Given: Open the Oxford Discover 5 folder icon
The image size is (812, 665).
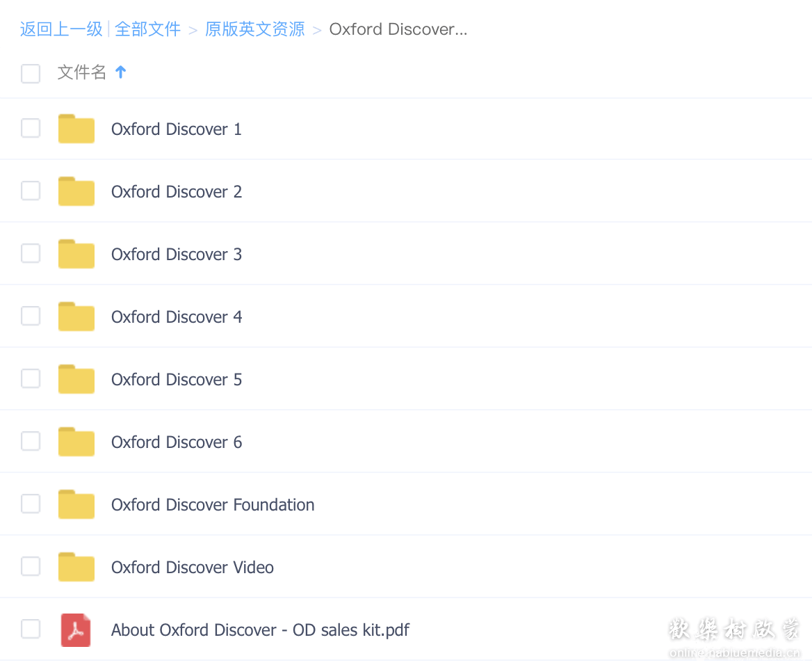Looking at the screenshot, I should [76, 379].
